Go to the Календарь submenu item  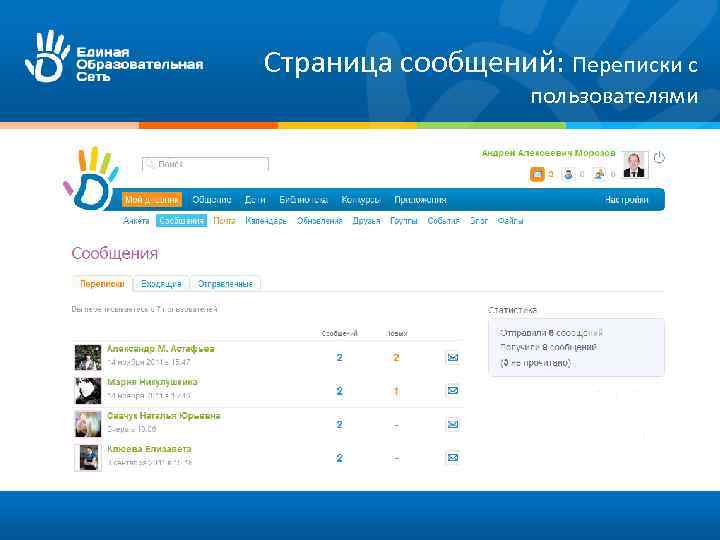[x=266, y=221]
